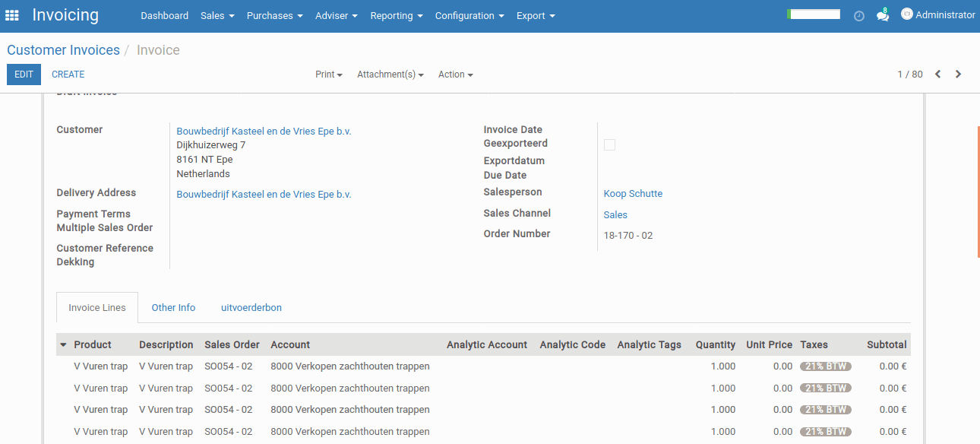Open Koop Schutte salesperson link
The height and width of the screenshot is (444, 980).
click(633, 194)
